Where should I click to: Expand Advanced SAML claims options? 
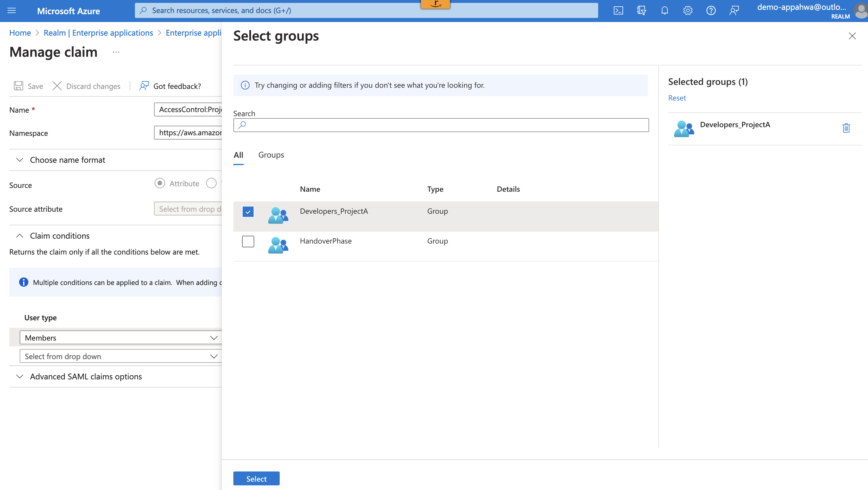pyautogui.click(x=86, y=376)
